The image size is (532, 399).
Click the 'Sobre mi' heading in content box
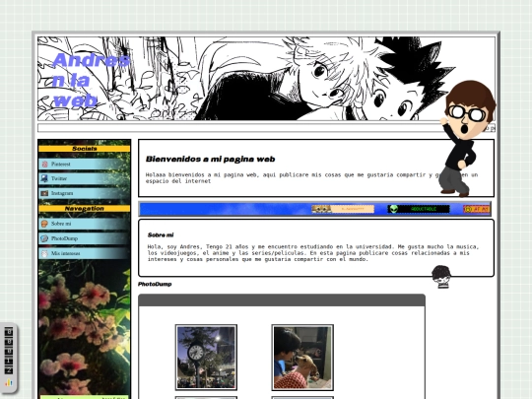click(161, 234)
